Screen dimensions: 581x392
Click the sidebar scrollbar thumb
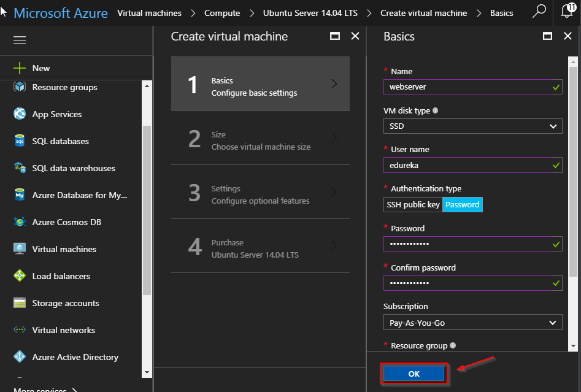pyautogui.click(x=147, y=210)
